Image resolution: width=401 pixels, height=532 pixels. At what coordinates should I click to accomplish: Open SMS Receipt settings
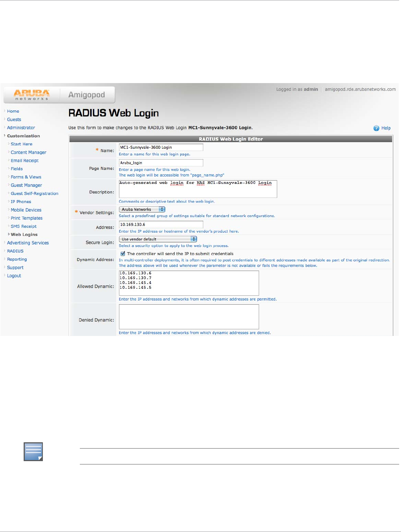pyautogui.click(x=24, y=226)
